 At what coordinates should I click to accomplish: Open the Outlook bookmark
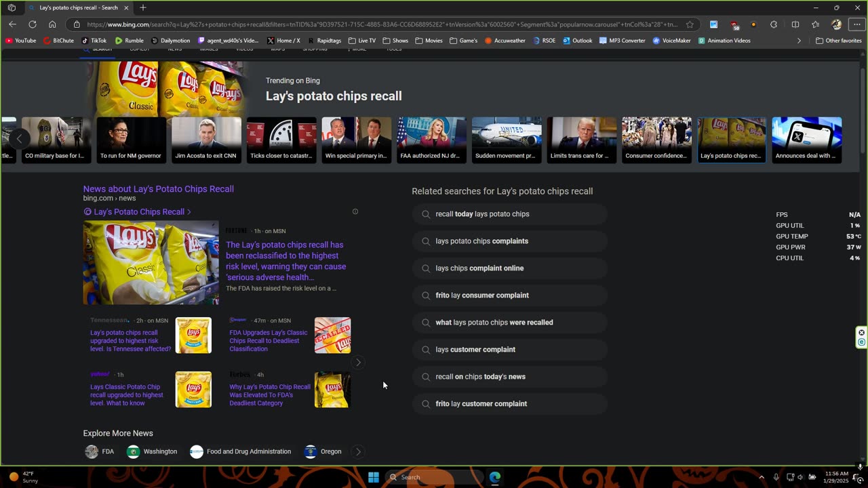pos(577,41)
